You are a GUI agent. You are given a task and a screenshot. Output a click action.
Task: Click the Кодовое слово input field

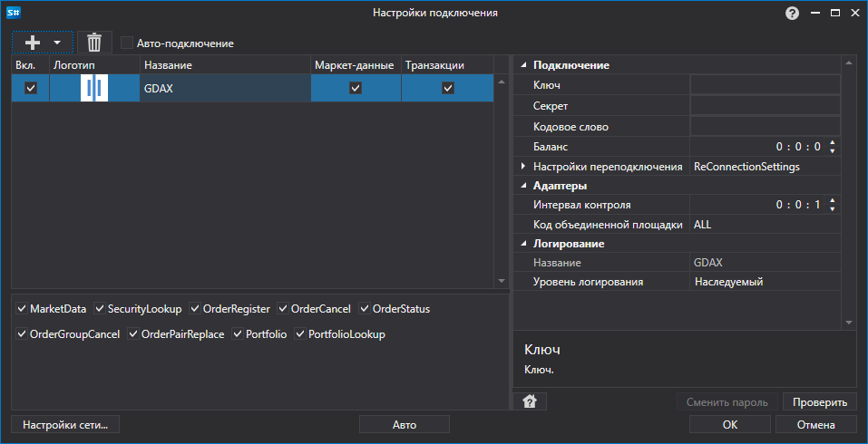click(x=765, y=126)
